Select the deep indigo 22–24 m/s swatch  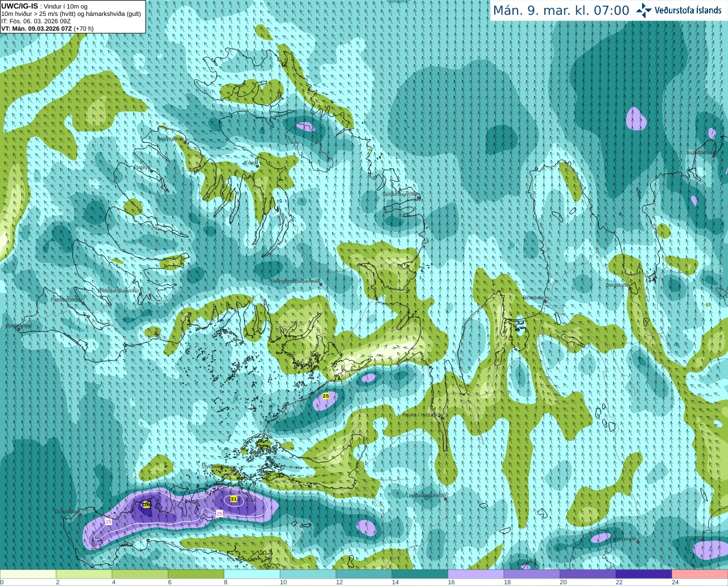644,574
